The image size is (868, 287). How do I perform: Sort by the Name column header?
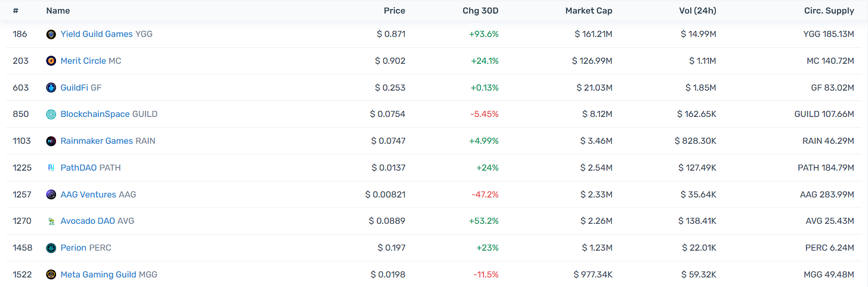58,11
